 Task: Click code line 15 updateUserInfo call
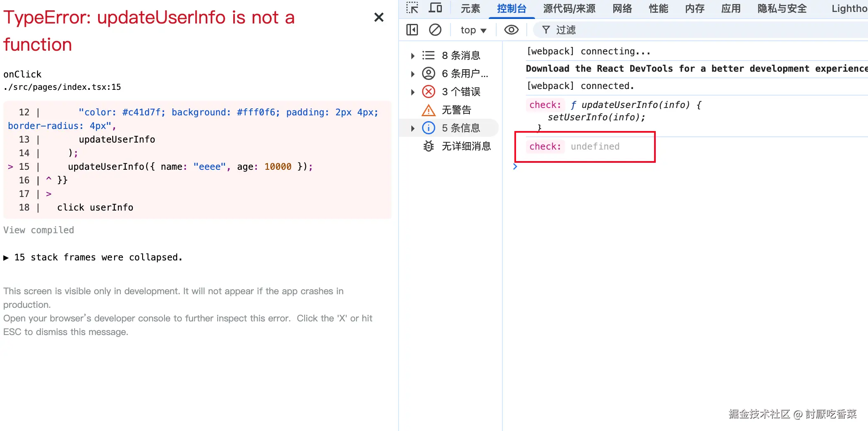point(190,166)
